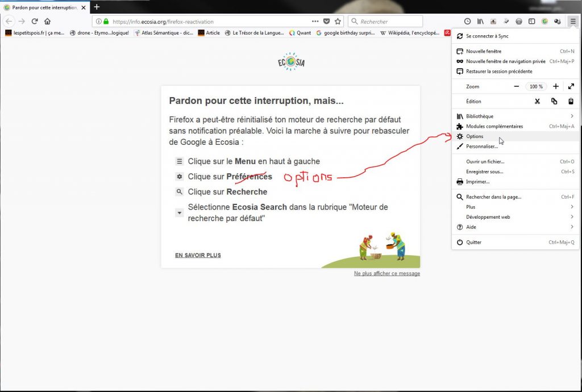Click the Copy icon in Édition row

tap(554, 101)
